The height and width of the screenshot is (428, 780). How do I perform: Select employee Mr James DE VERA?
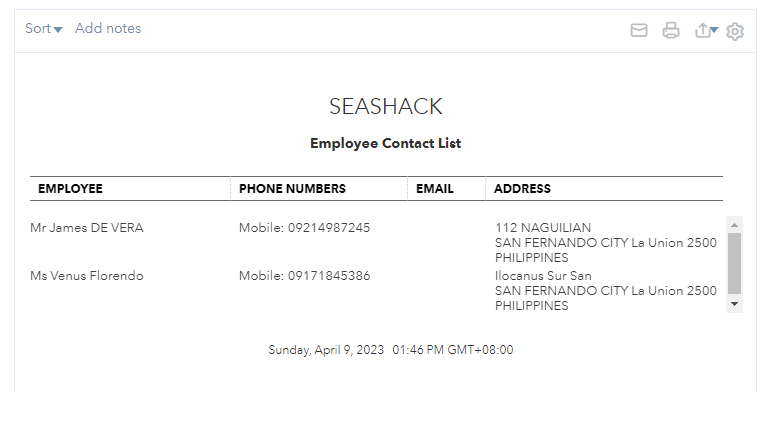(x=87, y=228)
